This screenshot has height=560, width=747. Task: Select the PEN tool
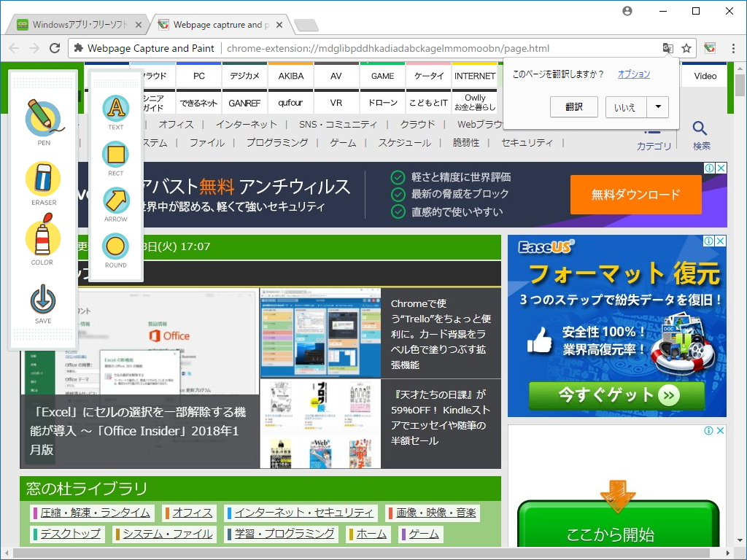point(42,117)
